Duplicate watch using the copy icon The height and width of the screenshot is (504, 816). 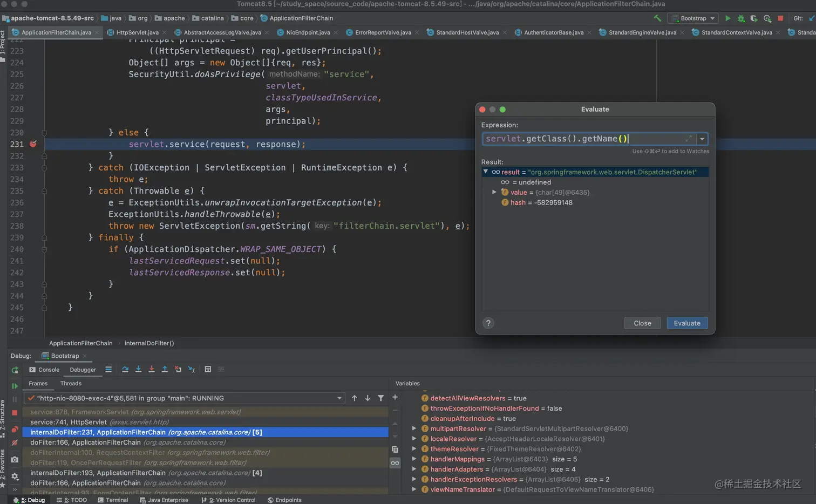tap(395, 449)
